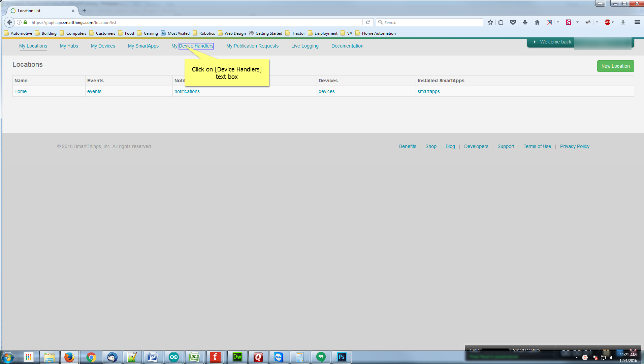The image size is (644, 364).
Task: Open a new tab with plus button
Action: click(x=84, y=11)
